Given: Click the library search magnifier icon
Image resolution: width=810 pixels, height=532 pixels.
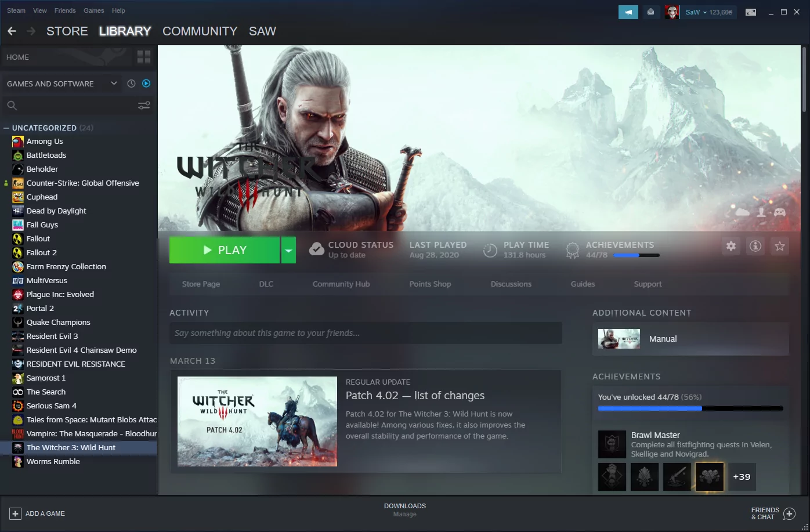Looking at the screenshot, I should pyautogui.click(x=12, y=105).
